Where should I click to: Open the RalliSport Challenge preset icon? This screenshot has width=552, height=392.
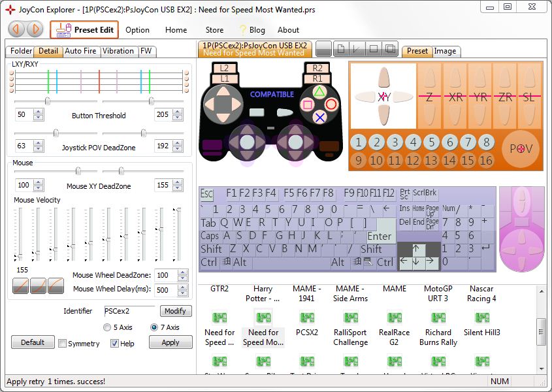[351, 318]
